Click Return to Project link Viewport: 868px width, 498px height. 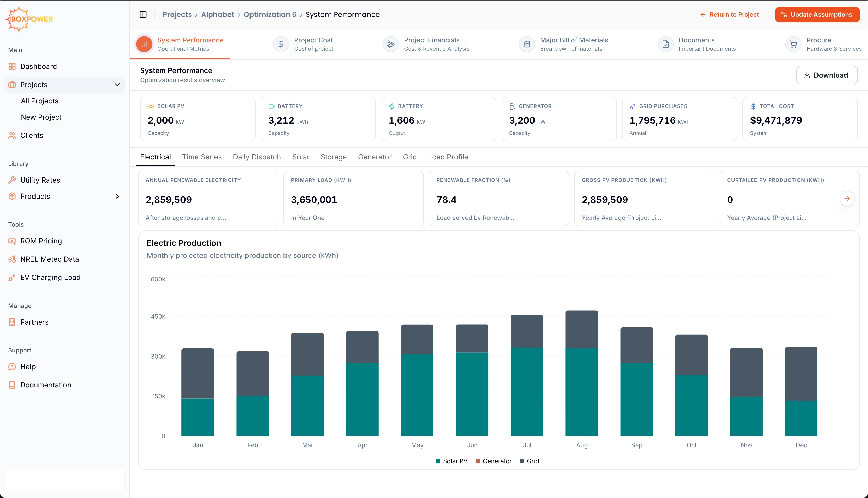pyautogui.click(x=729, y=15)
